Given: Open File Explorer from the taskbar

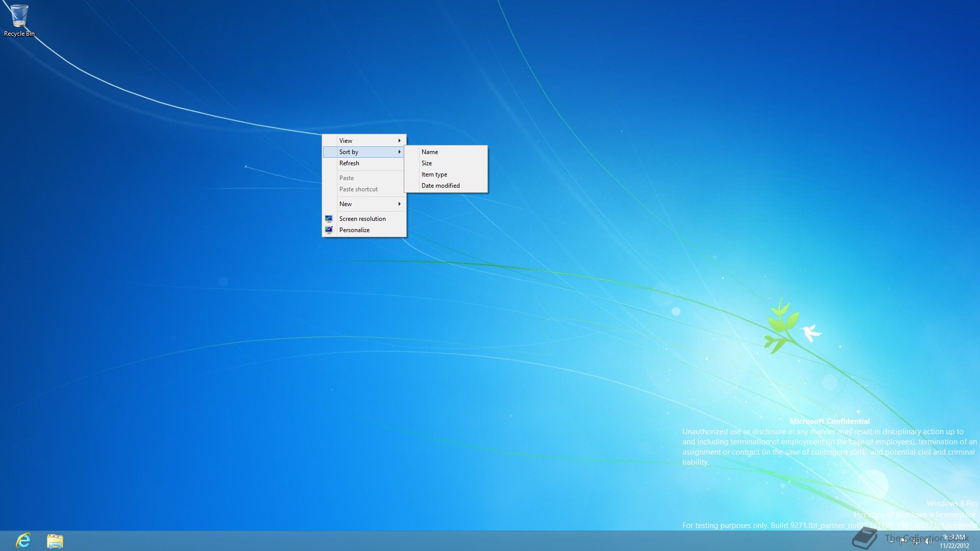Looking at the screenshot, I should (x=55, y=541).
